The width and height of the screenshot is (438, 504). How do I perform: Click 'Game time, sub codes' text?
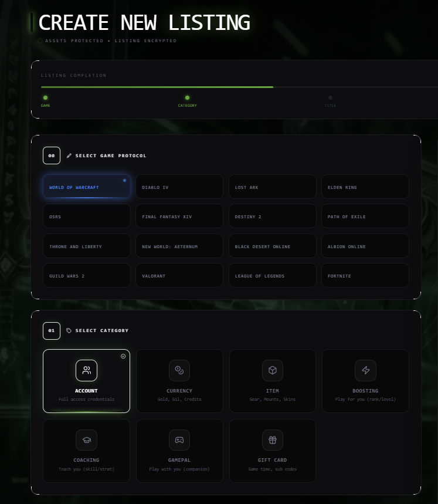(272, 469)
